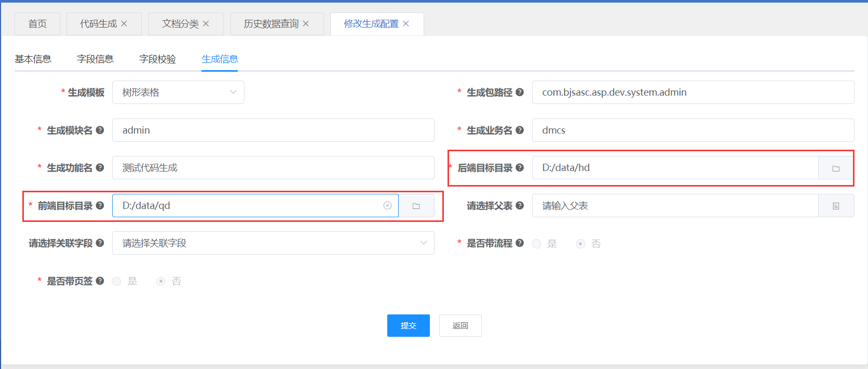868x369 pixels.
Task: Focus the 生成模块名 input containing admin
Action: coord(273,130)
